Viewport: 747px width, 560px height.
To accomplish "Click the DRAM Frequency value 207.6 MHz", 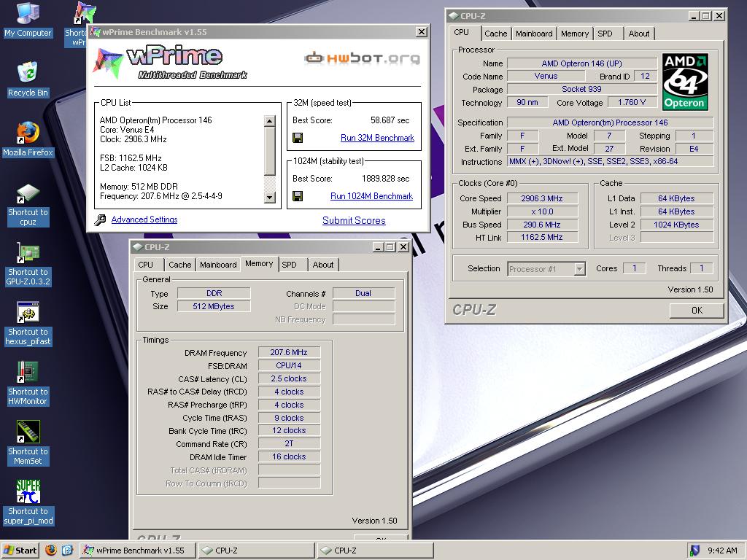I will pos(289,352).
